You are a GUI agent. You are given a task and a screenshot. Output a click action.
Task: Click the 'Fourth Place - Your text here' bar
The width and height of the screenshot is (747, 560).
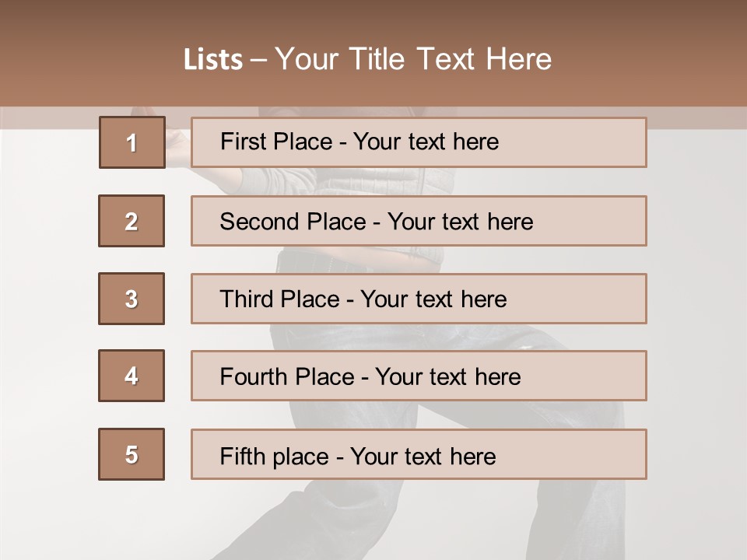[419, 376]
